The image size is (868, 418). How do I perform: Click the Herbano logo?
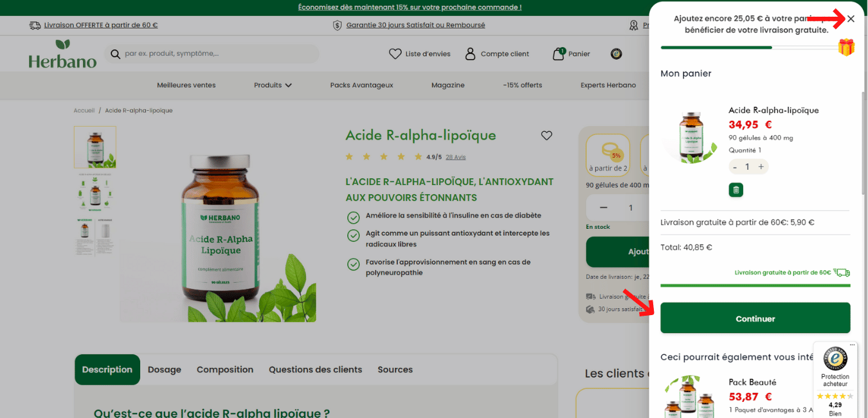(62, 54)
